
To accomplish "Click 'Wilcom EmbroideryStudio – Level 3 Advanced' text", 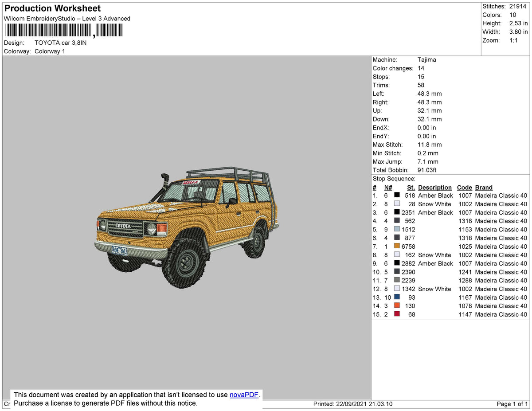I will pyautogui.click(x=67, y=19).
